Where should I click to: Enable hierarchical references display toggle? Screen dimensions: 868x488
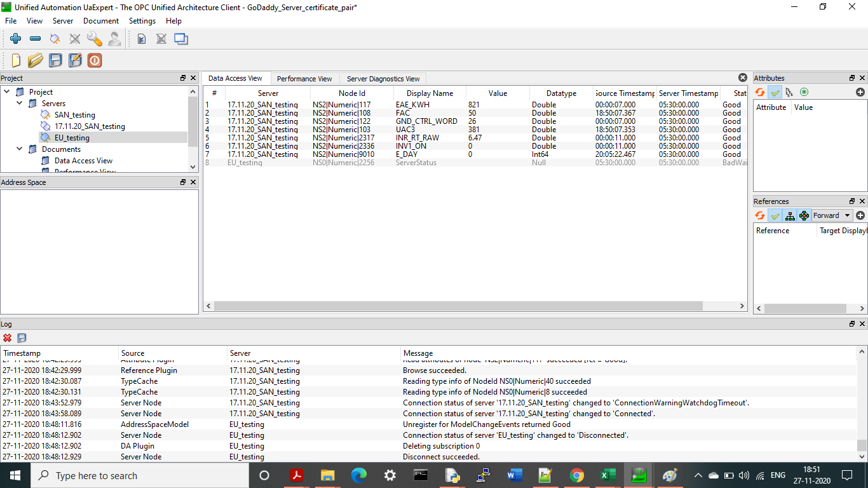790,215
